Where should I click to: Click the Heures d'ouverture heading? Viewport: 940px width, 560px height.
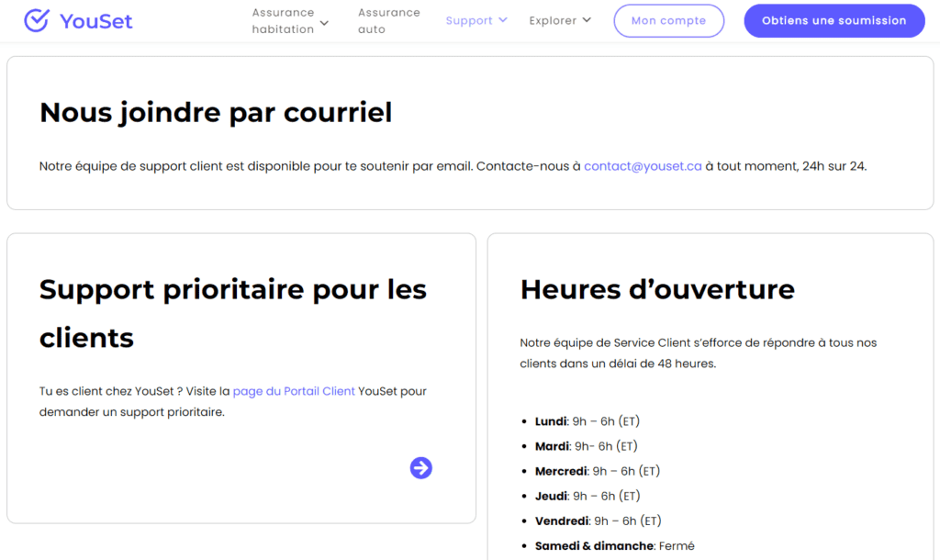[657, 289]
